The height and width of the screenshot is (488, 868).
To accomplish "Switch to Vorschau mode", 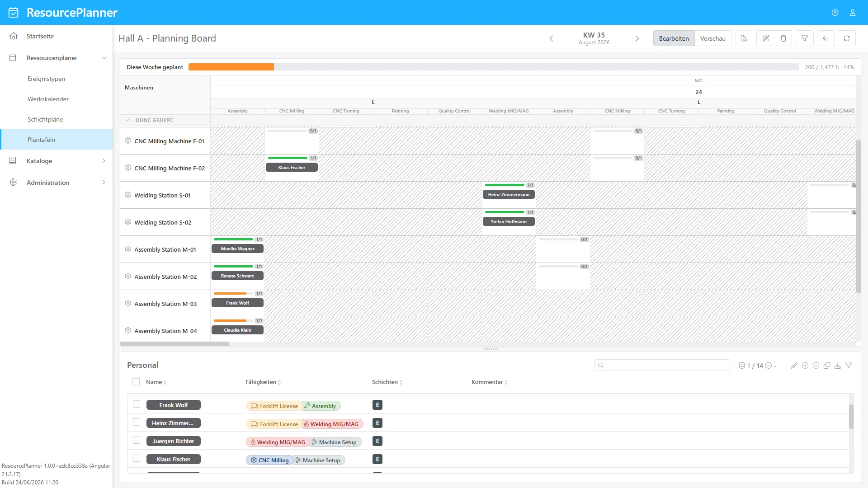I will [713, 38].
